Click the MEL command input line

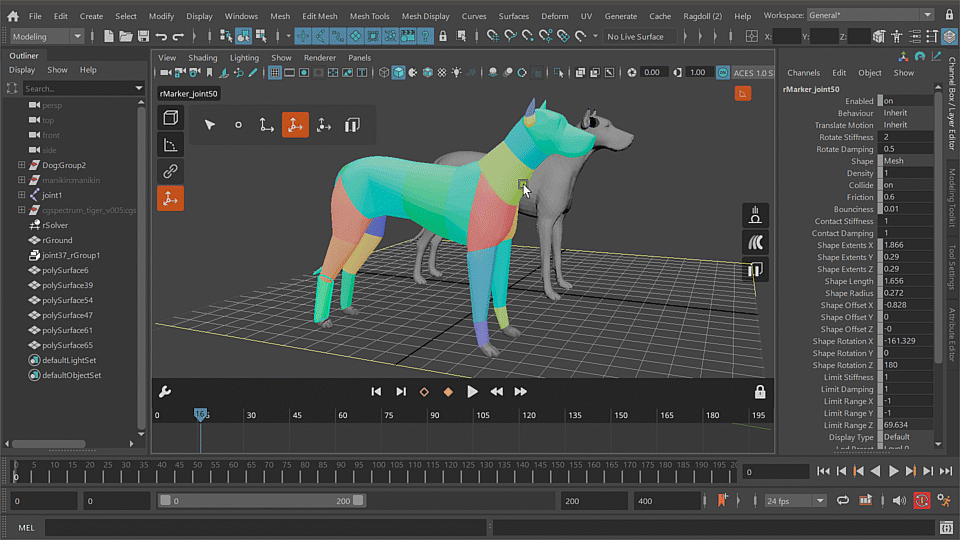266,528
